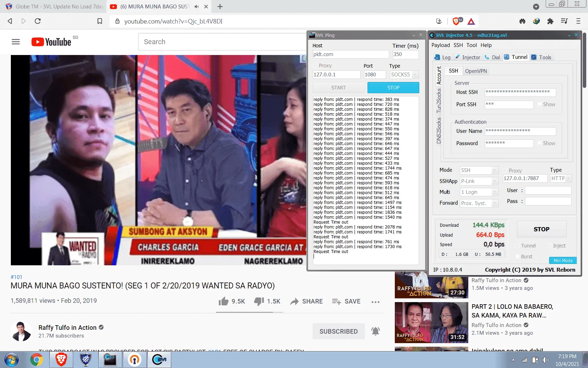Mute the YouTube tab audio icon
Viewport: 588px width, 368px height.
(196, 7)
